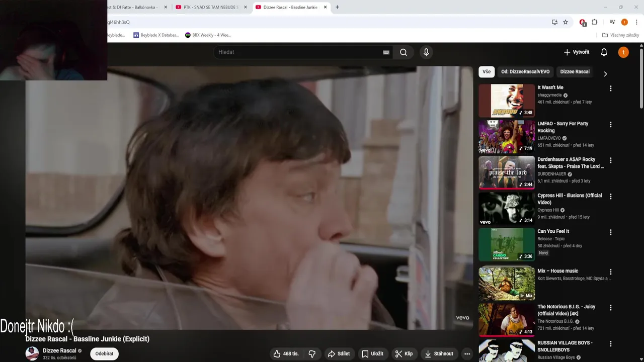Open Chrome three-dot menu
644x362 pixels.
(636, 22)
